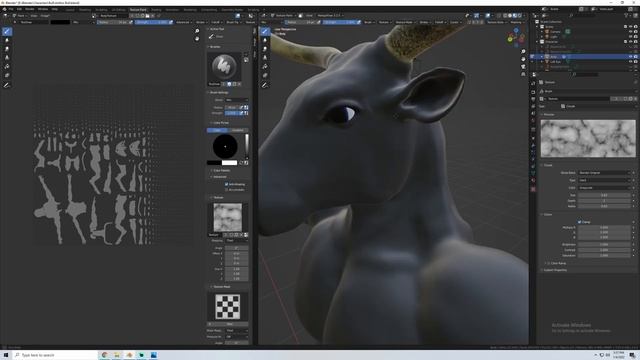Open Stroke popover in image editor header
The height and width of the screenshot is (360, 640).
pyautogui.click(x=201, y=22)
